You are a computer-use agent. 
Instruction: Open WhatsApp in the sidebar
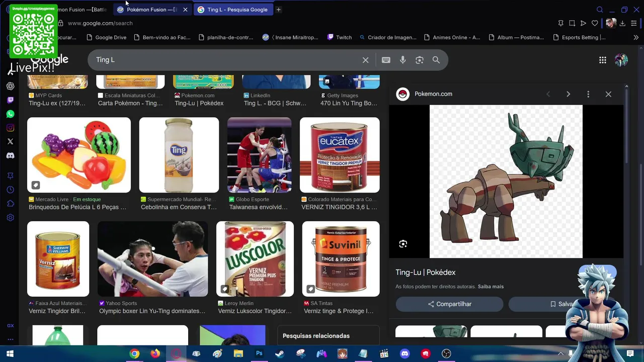click(x=10, y=114)
